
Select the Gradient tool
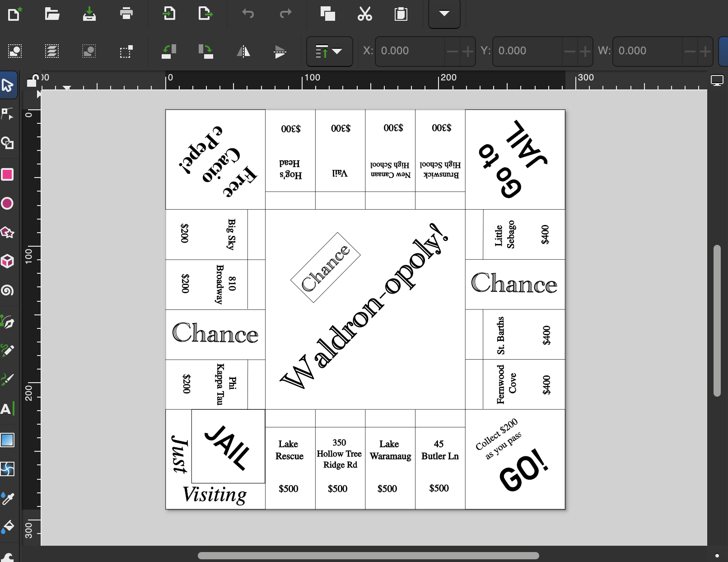tap(8, 440)
